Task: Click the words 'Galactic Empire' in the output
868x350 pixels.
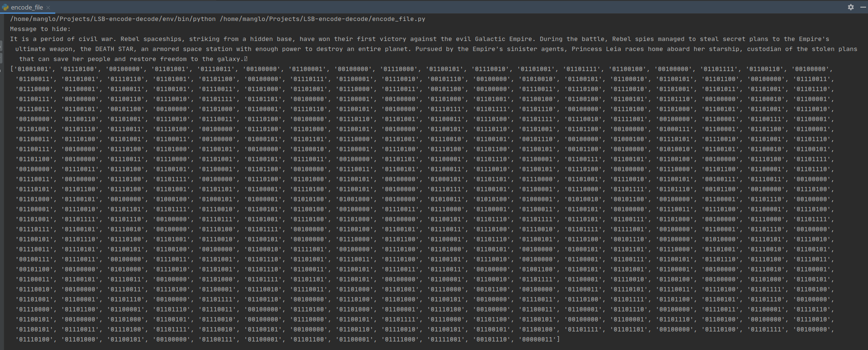Action: click(504, 39)
